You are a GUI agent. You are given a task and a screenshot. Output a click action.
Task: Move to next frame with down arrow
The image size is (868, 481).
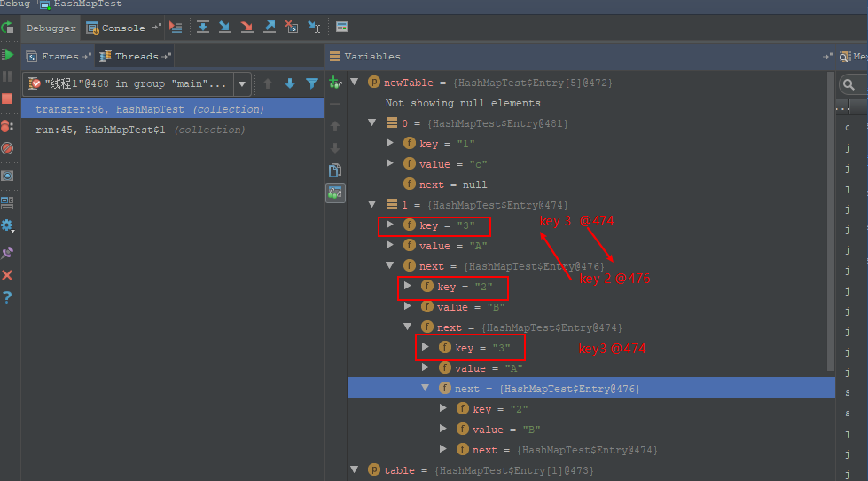pos(290,83)
